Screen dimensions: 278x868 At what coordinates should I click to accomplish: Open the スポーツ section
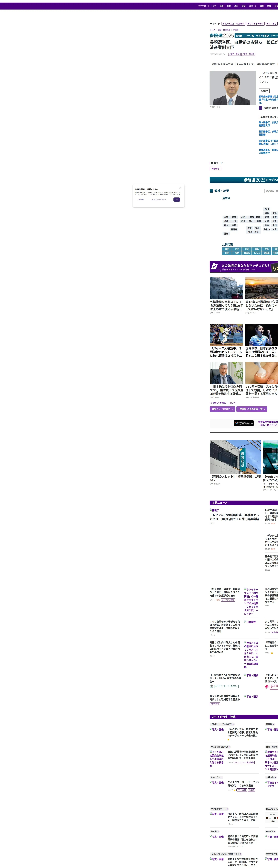click(253, 6)
